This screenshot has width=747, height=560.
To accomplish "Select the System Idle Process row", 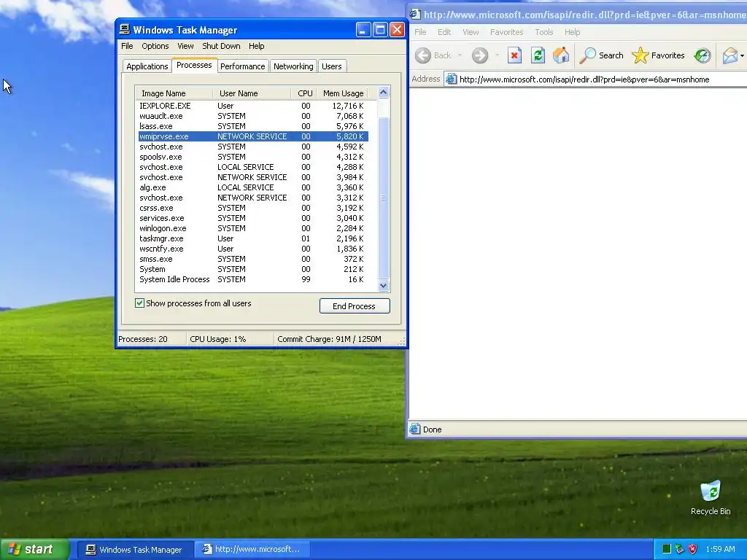I will (253, 279).
